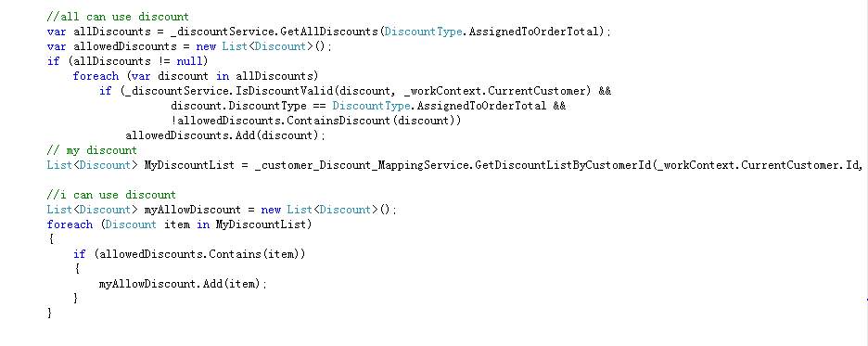
Task: Click "allowedDiscounts.Contains(item)" condition
Action: click(199, 254)
